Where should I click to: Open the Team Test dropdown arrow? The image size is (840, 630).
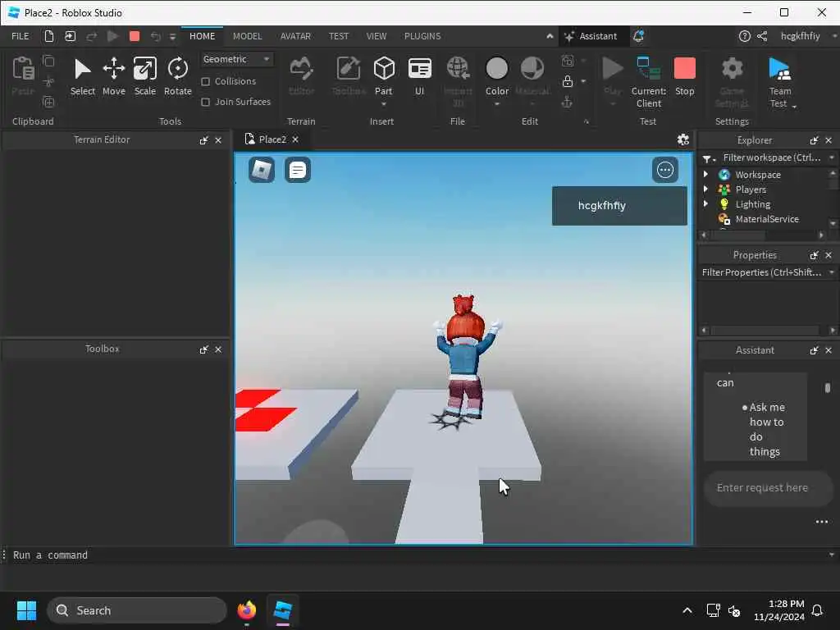[x=794, y=107]
